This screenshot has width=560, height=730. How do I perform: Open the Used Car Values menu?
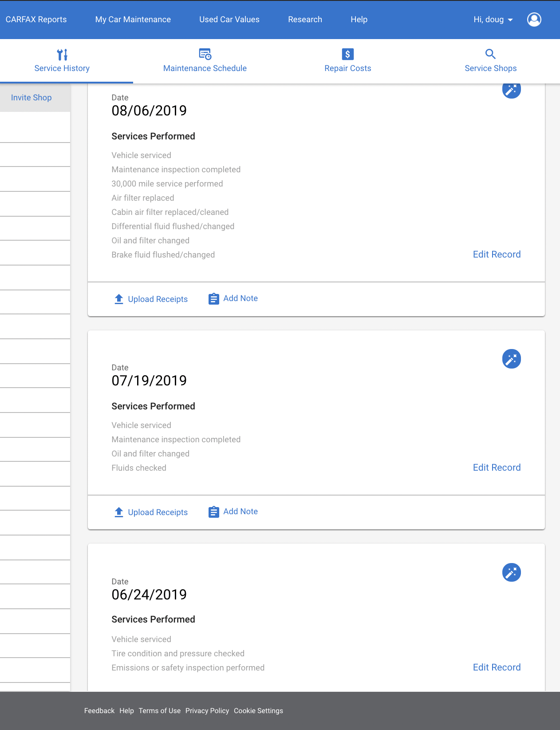point(229,20)
